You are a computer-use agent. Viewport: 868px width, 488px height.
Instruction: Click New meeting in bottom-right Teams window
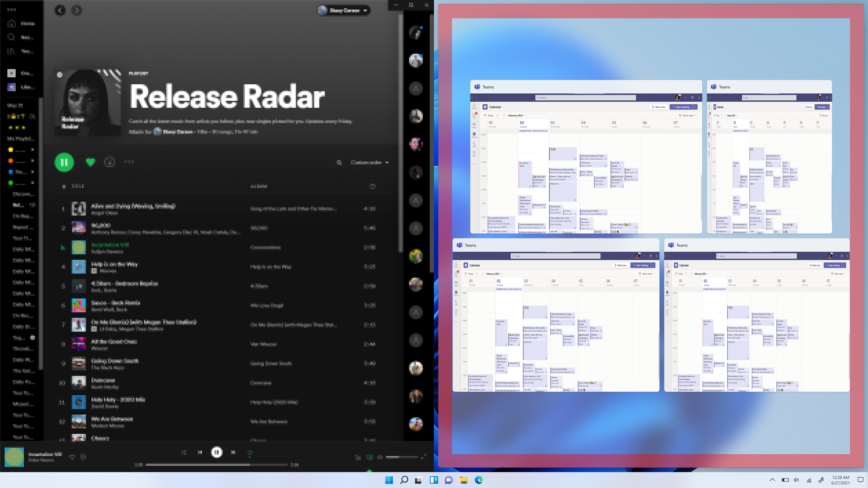pos(832,265)
